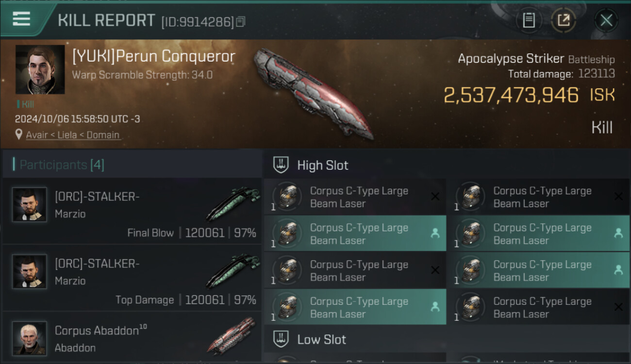Click the High Slot shield icon
The image size is (631, 364).
281,165
